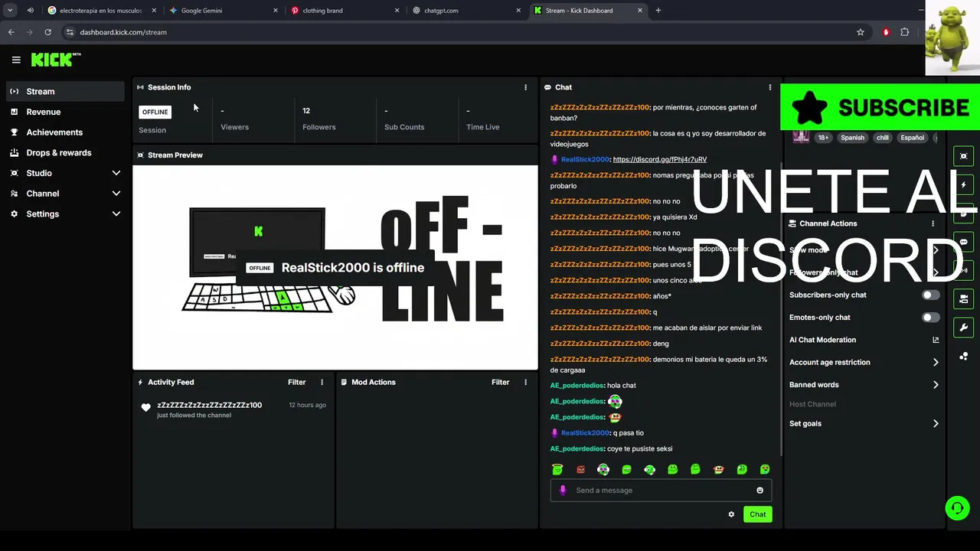This screenshot has height=551, width=980.
Task: Click purple microphone icon in message field
Action: coord(563,491)
